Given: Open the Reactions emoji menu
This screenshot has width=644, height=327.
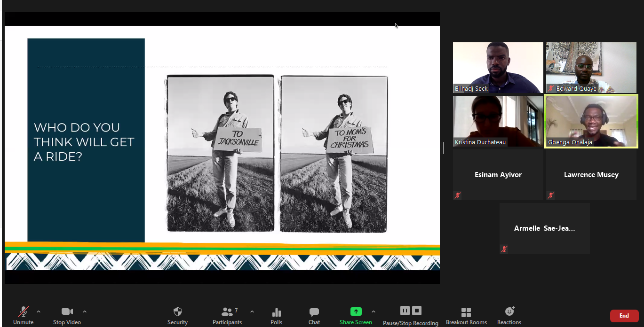Looking at the screenshot, I should point(509,311).
